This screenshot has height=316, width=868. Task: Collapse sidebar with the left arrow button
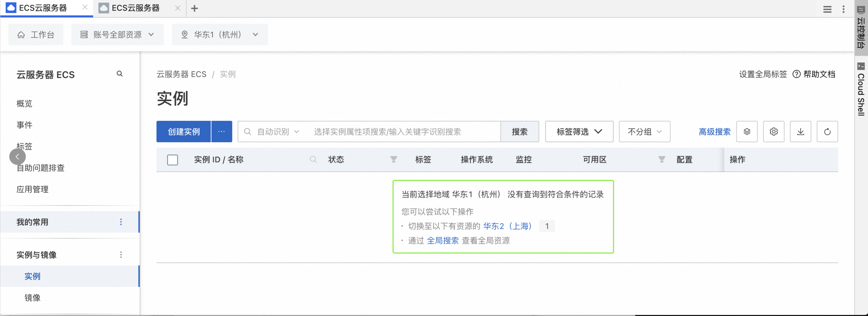pos(18,157)
